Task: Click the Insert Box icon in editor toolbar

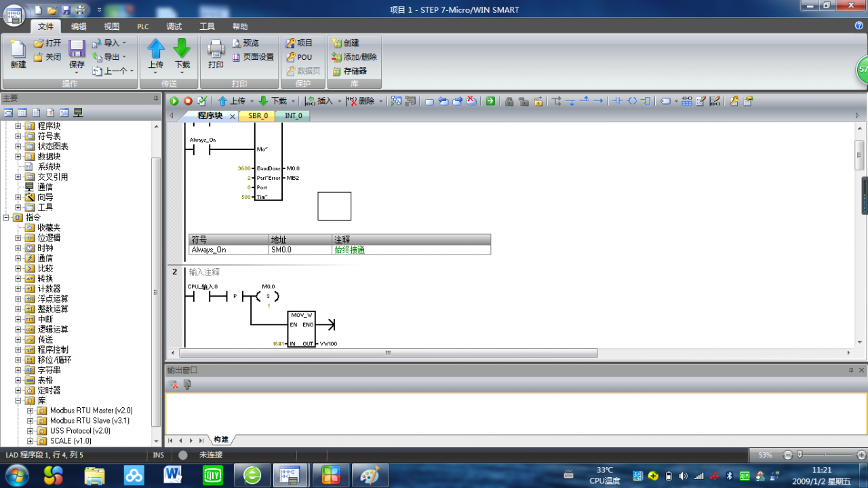Action: 646,101
